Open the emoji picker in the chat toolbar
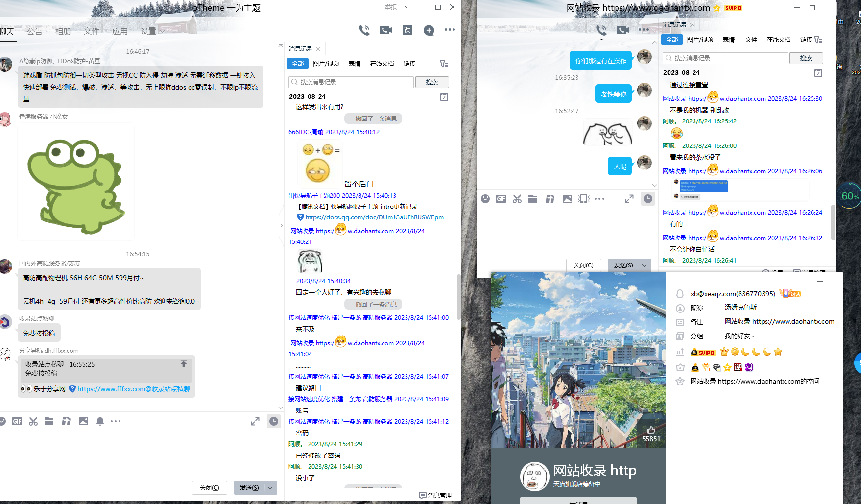The image size is (861, 504). click(2, 421)
